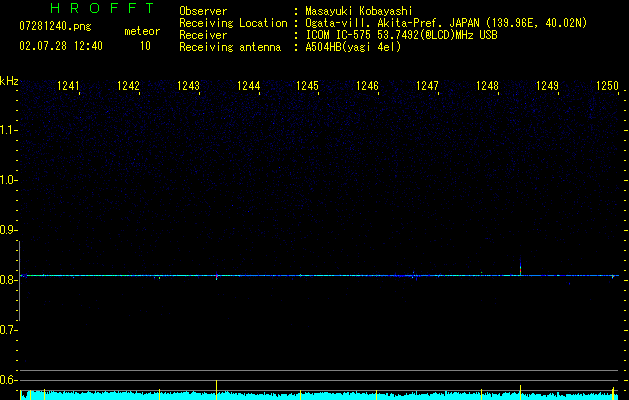The width and height of the screenshot is (629, 400).
Task: Click the 1244 time axis label
Action: (x=248, y=86)
